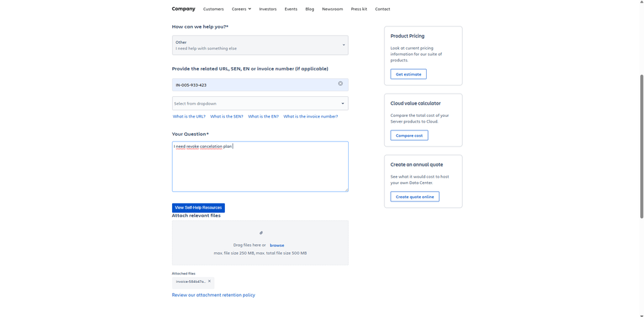Go to the Contact page

[382, 9]
